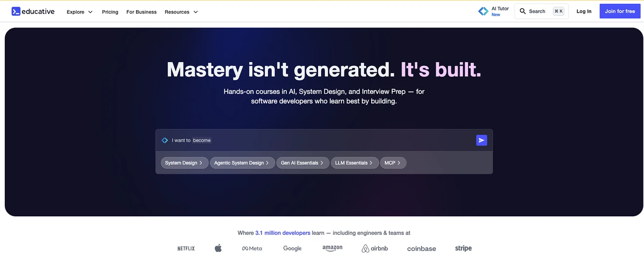The image size is (644, 271).
Task: Open the For Business page
Action: [x=141, y=12]
